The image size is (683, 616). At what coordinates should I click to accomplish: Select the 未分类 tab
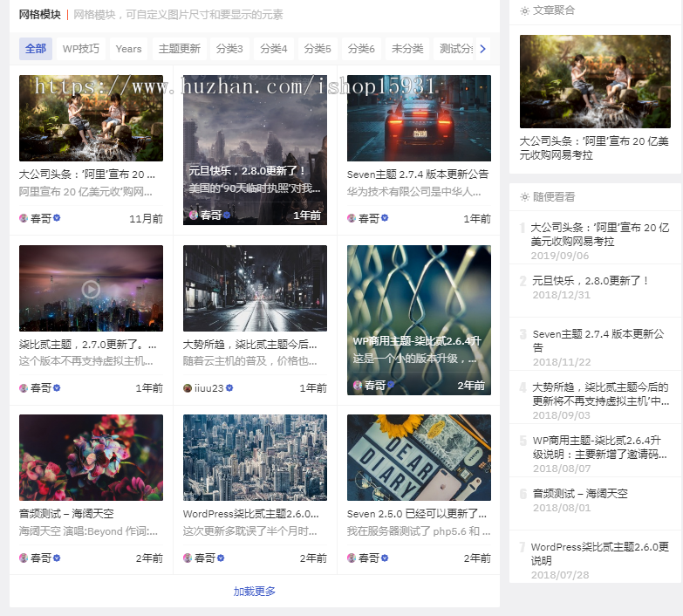[x=407, y=49]
